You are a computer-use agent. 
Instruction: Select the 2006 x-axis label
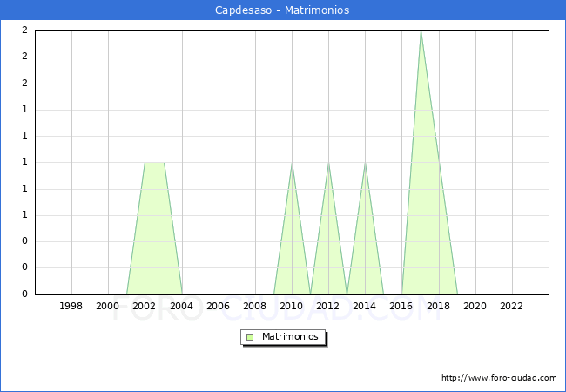[x=218, y=306]
